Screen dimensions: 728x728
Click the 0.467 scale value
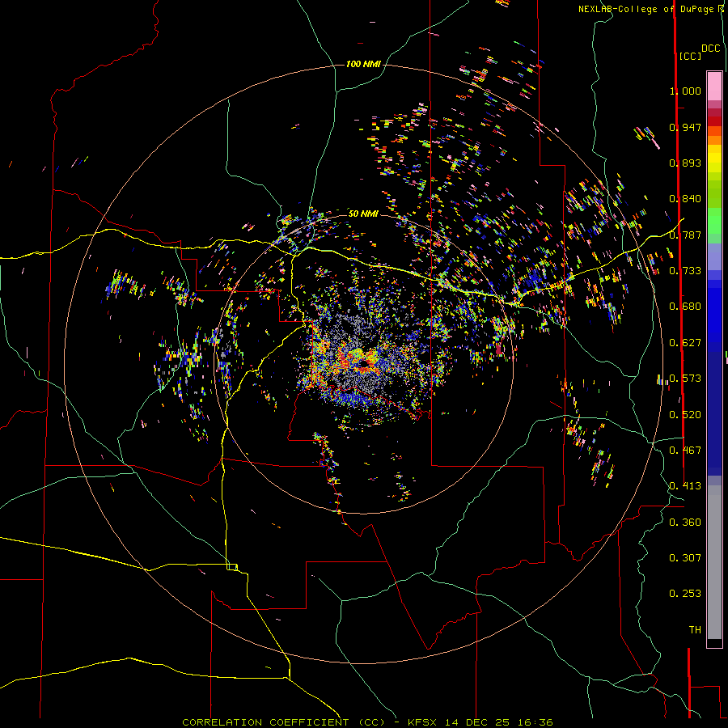685,450
